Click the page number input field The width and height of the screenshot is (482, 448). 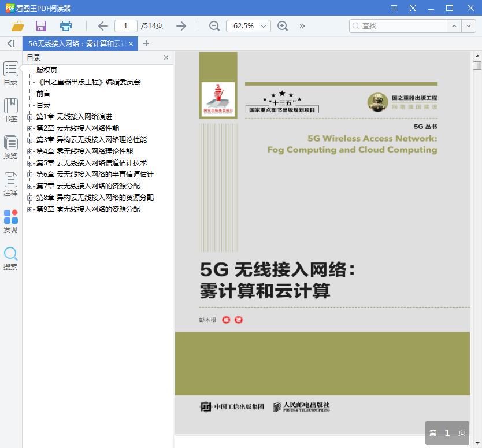126,26
